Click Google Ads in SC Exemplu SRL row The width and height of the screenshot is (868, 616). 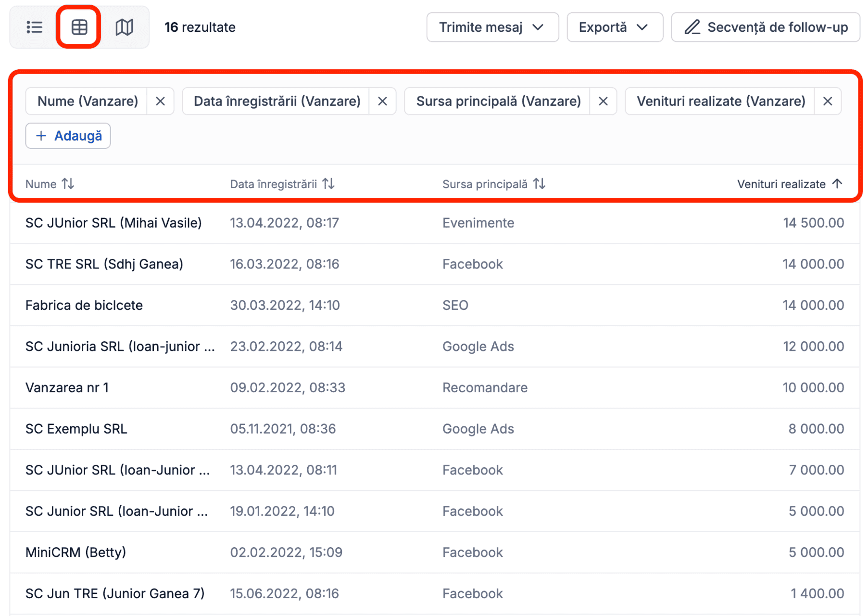tap(478, 429)
